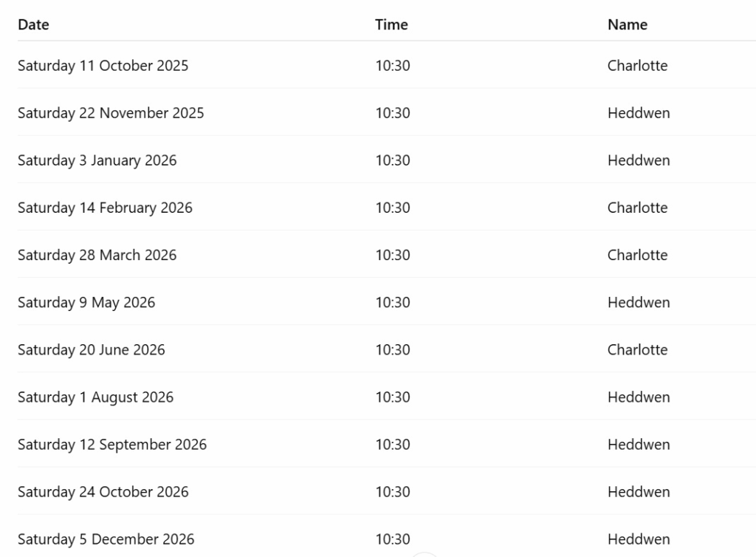Click Heddwen in the 22 November 2025 row
Viewport: 756px width, 557px height.
pos(639,113)
